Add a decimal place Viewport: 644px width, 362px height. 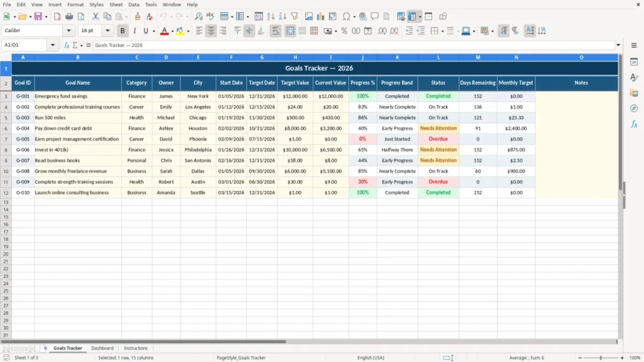(382, 31)
